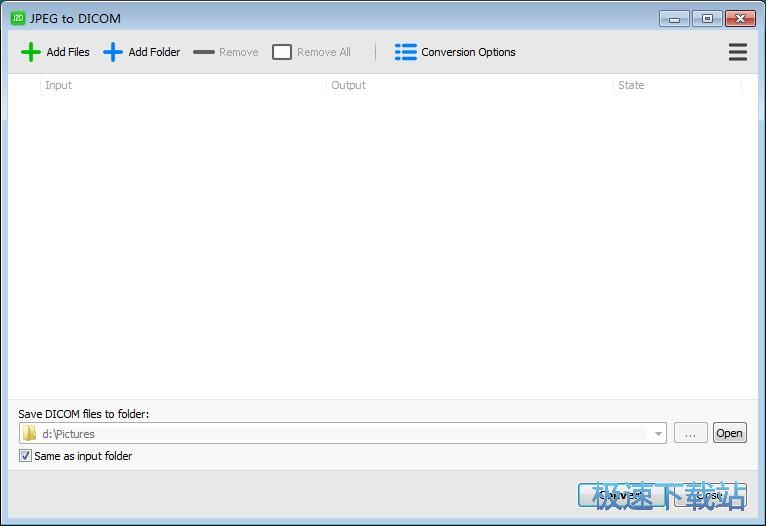This screenshot has width=766, height=526.
Task: Sort by the Input column header
Action: tap(183, 85)
